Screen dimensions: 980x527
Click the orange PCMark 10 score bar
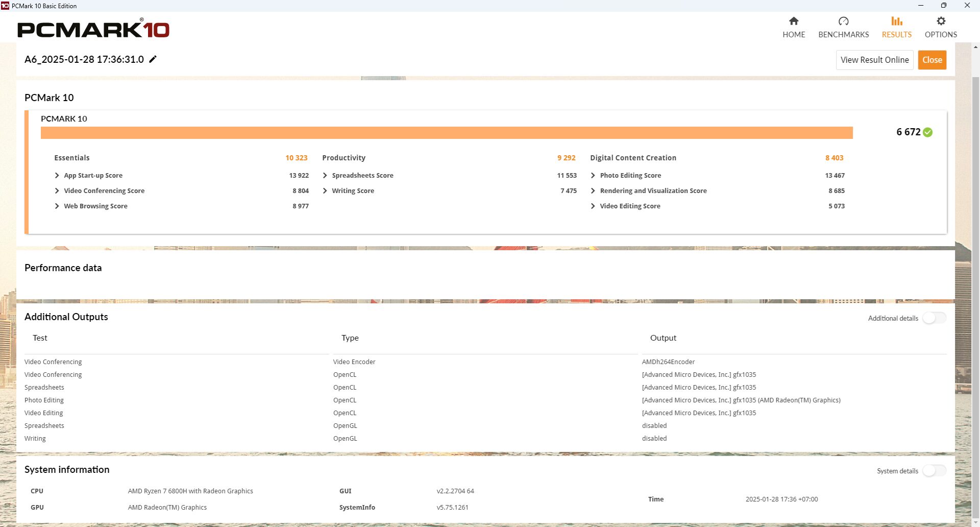[x=447, y=133]
